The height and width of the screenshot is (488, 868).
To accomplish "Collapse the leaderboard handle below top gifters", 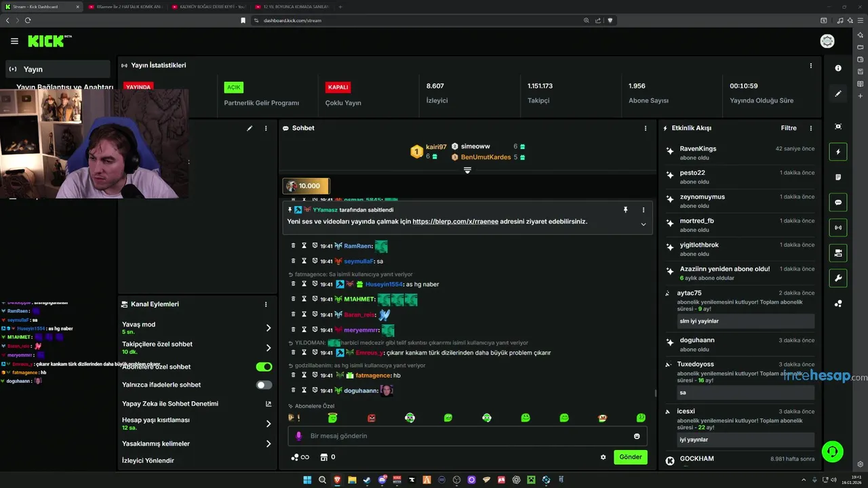I will click(467, 170).
